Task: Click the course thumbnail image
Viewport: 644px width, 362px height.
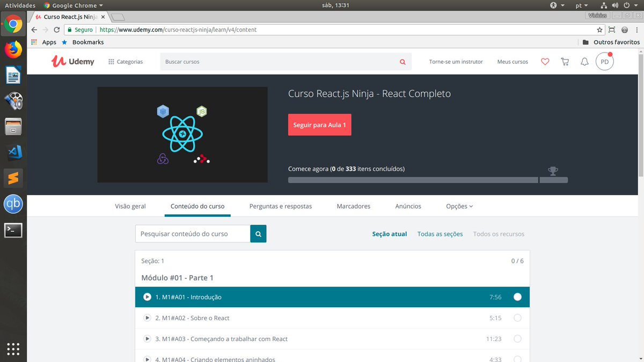Action: (x=182, y=135)
